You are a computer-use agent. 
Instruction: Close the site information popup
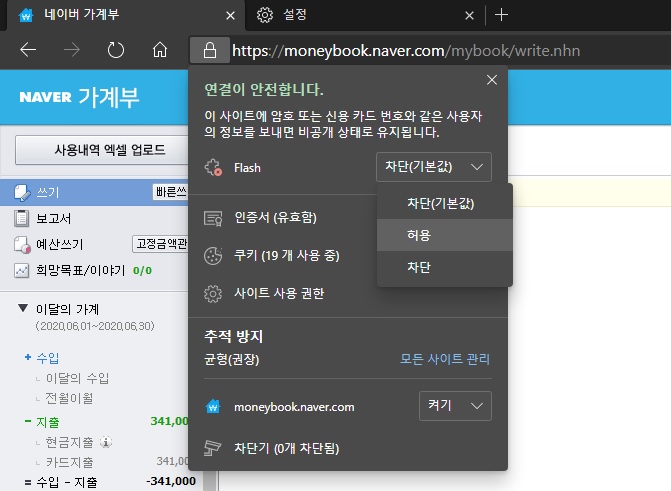tap(492, 80)
